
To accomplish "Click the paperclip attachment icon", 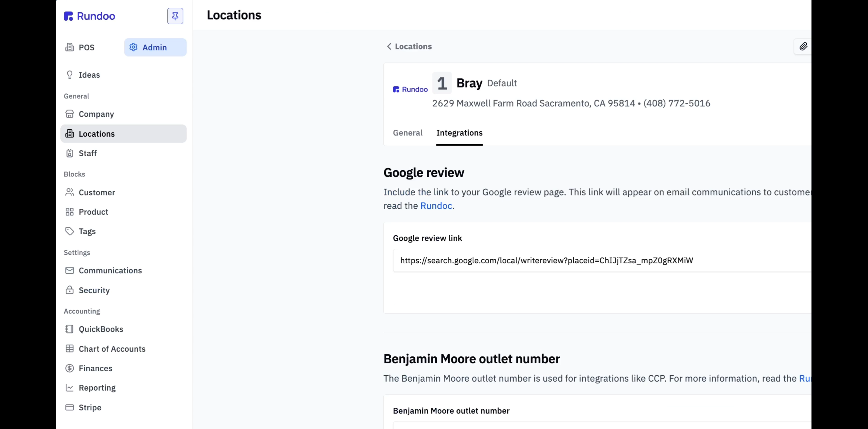I will (803, 47).
